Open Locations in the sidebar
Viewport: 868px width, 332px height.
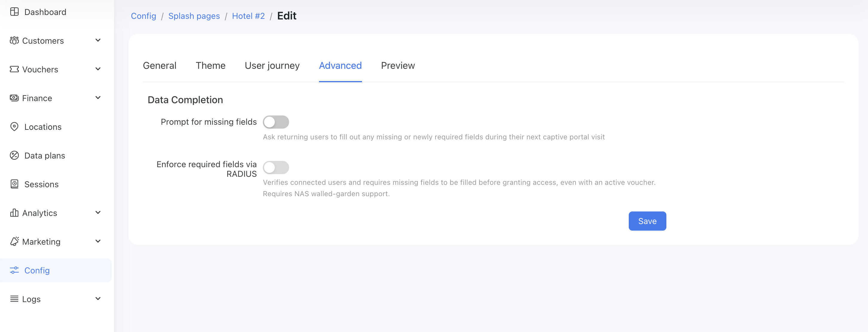43,127
